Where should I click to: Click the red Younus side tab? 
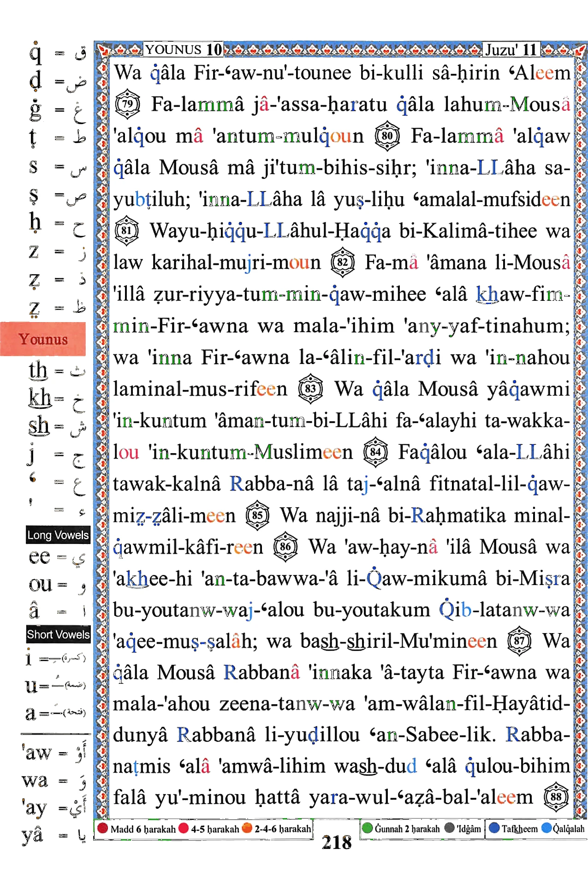click(43, 339)
